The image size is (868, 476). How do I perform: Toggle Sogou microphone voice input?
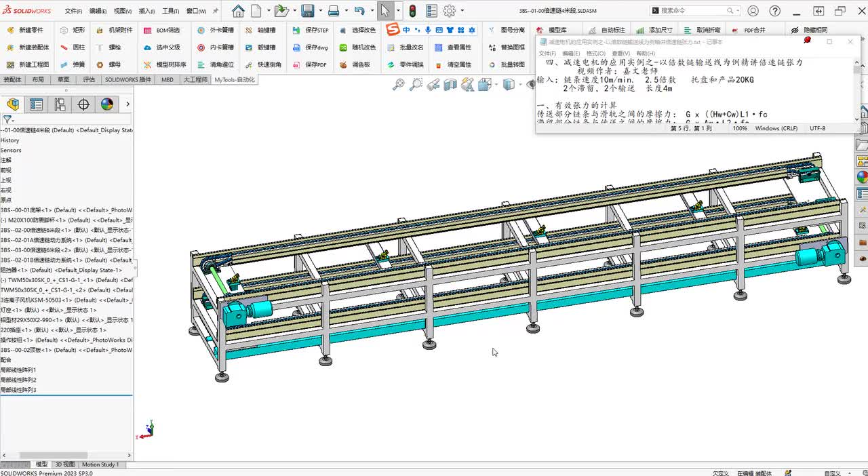click(428, 30)
